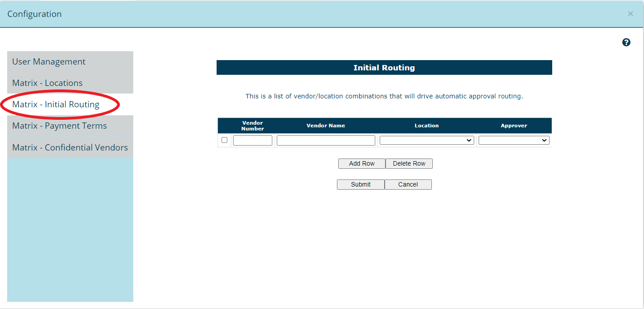Select Matrix - Initial Routing in sidebar

[x=56, y=105]
